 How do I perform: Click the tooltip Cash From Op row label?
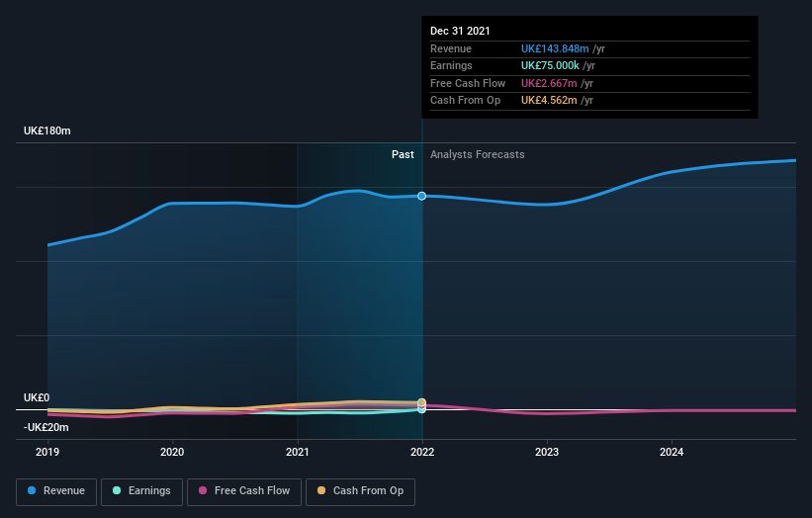click(x=465, y=101)
